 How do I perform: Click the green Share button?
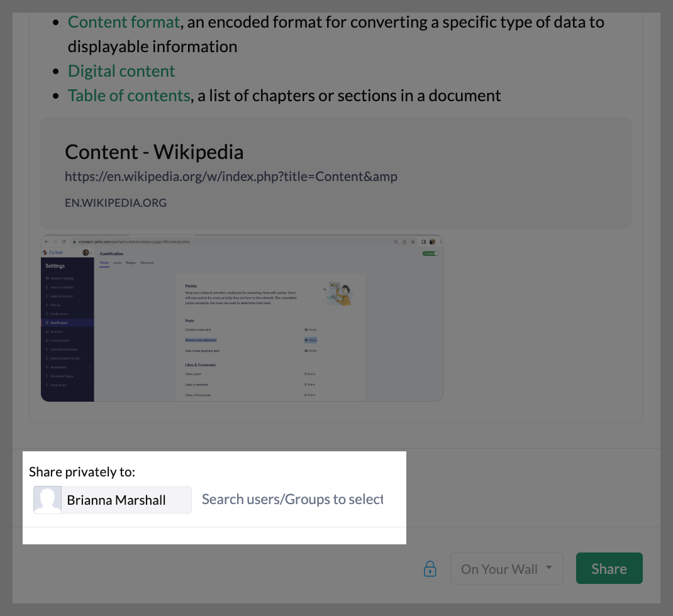(x=609, y=568)
